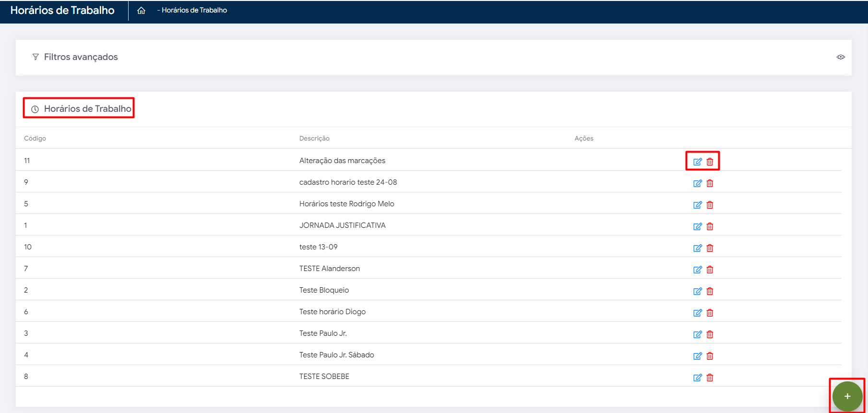Screen dimensions: 868x413
Task: Toggle the eye icon in Filtros avançados
Action: click(x=840, y=57)
